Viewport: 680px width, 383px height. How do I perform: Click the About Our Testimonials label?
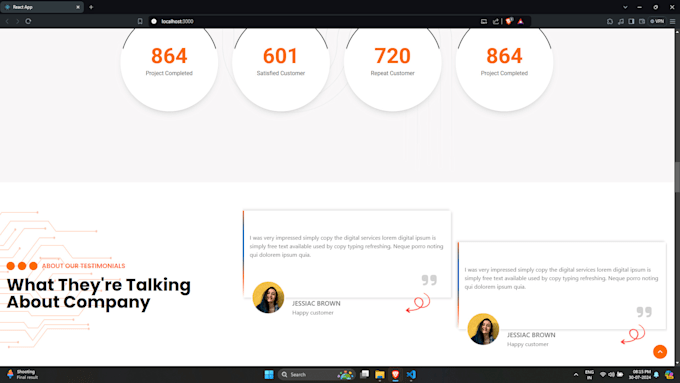(84, 265)
